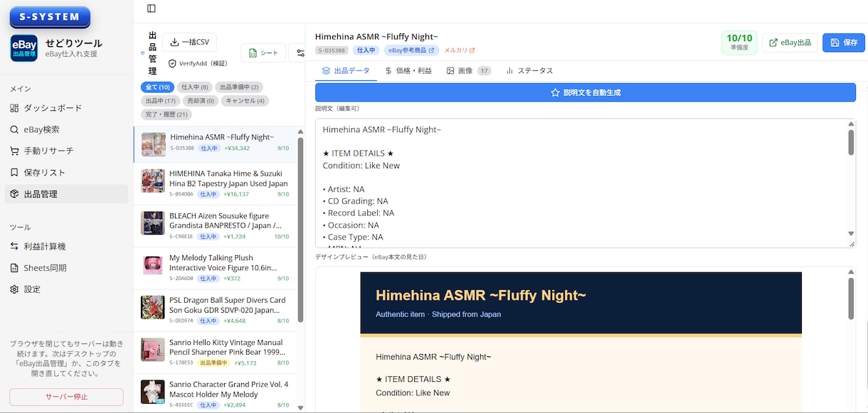Click the eBay出品 button
The width and height of the screenshot is (868, 413).
790,43
